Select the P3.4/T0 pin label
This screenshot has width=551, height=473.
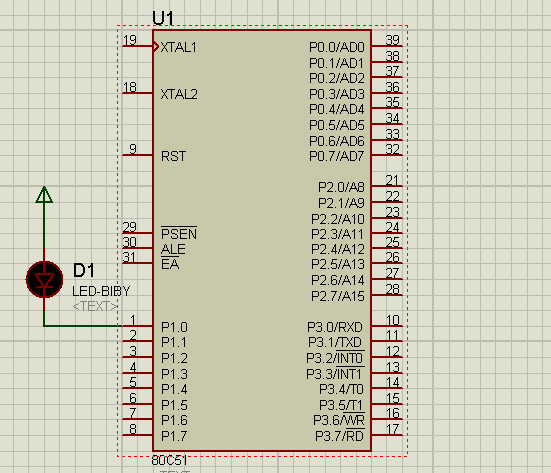[x=342, y=389]
